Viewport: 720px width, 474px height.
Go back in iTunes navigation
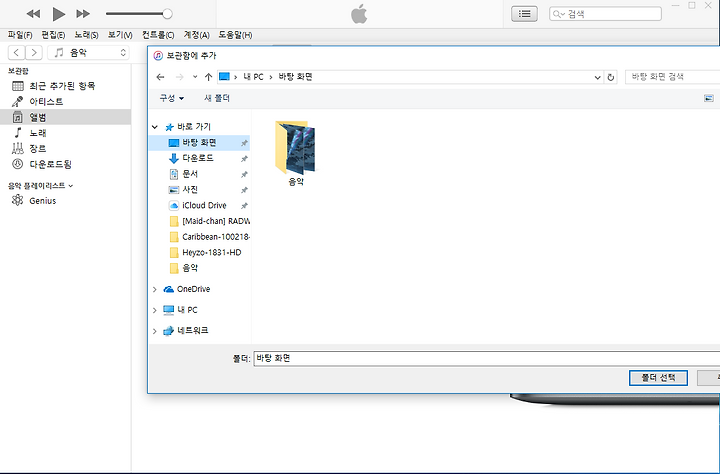pyautogui.click(x=17, y=52)
